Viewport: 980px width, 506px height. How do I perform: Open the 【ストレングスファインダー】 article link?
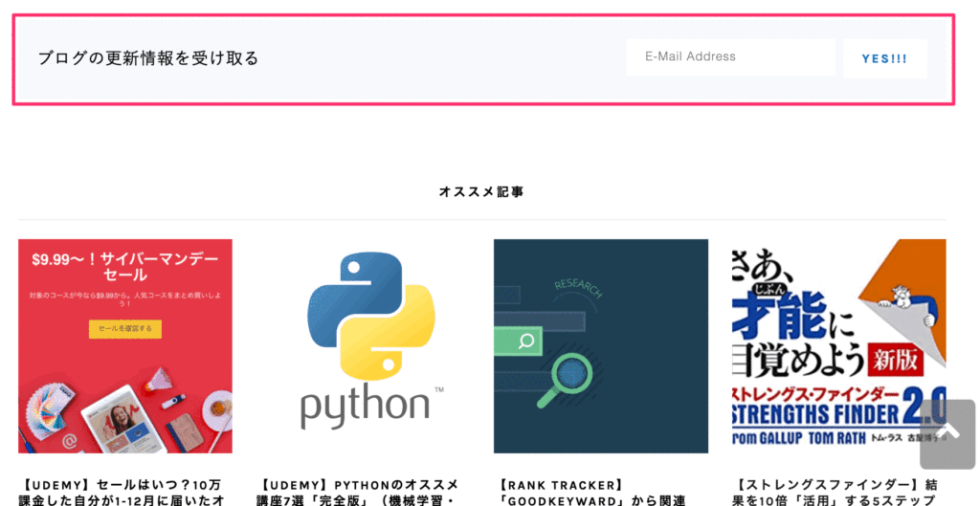coord(835,493)
